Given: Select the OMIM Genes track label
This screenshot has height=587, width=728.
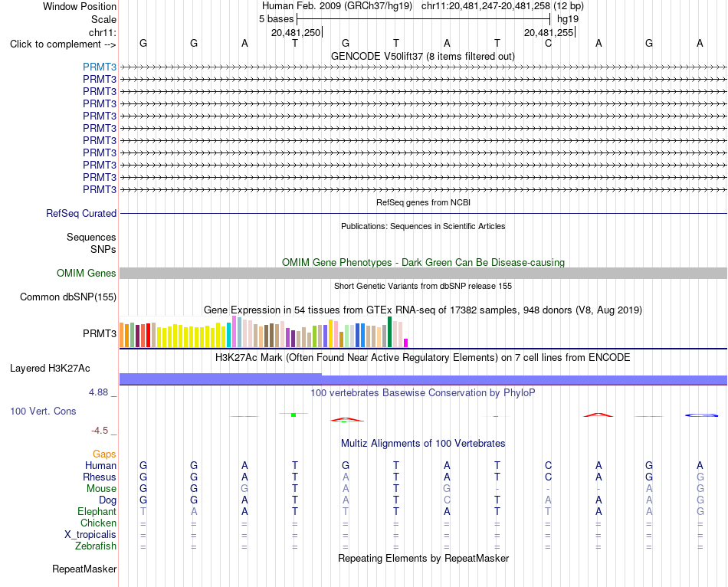Looking at the screenshot, I should click(x=87, y=273).
